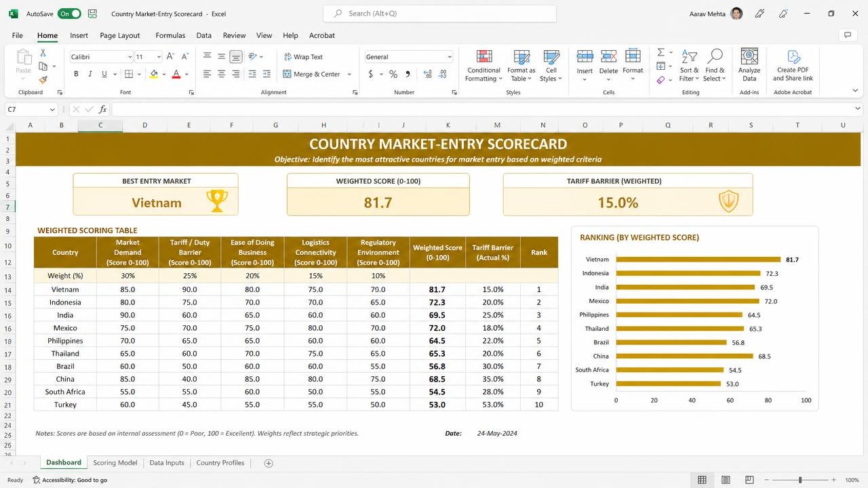Toggle Wrap Text

303,57
